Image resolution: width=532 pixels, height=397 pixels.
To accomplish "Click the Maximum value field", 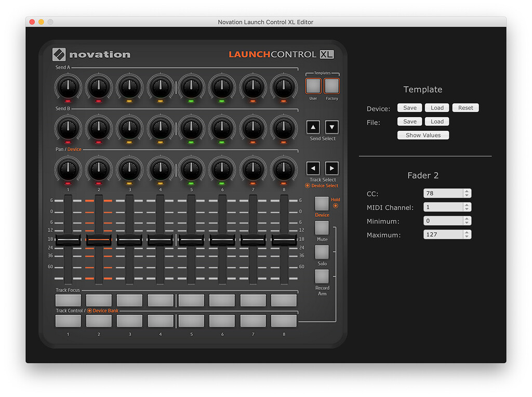I will click(443, 235).
